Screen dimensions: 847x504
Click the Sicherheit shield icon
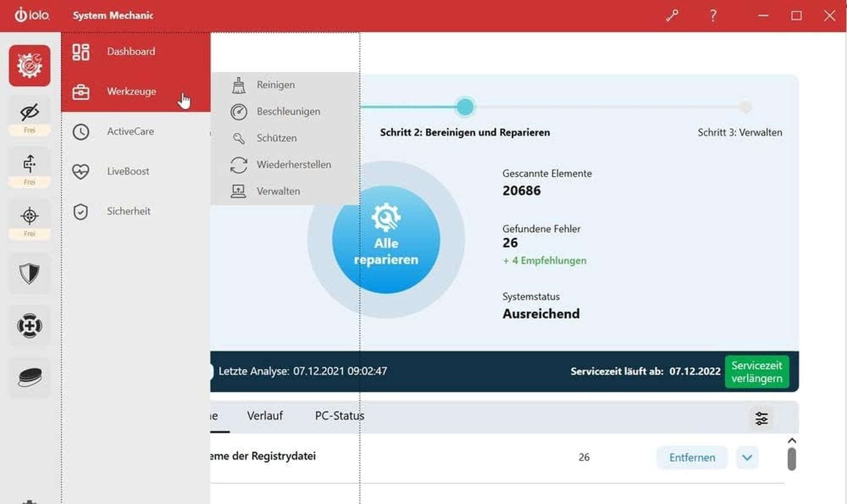click(81, 212)
